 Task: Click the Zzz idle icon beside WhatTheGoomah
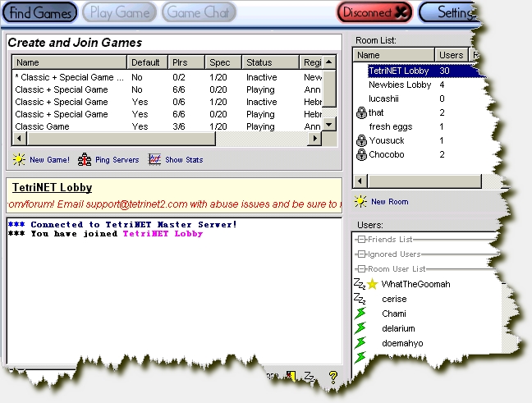360,284
